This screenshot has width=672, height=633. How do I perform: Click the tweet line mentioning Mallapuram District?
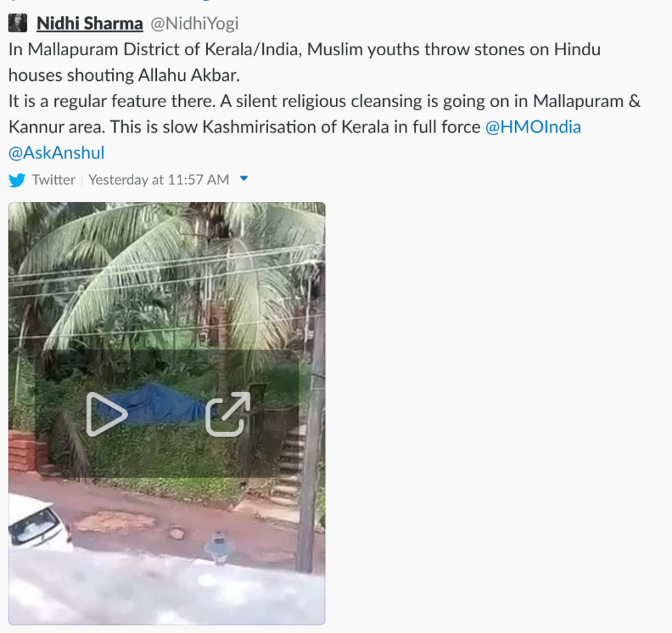point(304,49)
